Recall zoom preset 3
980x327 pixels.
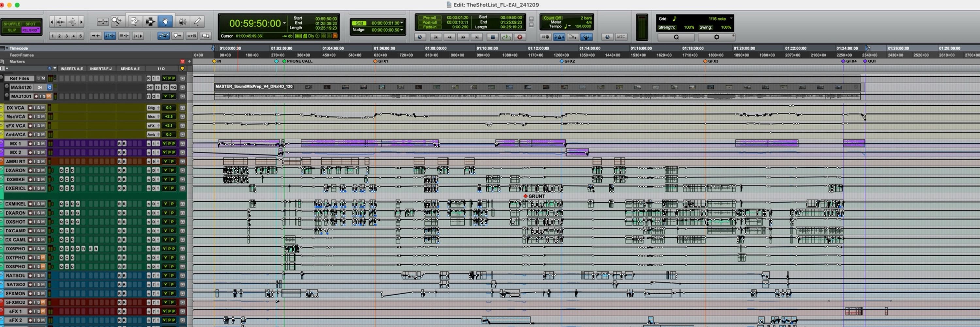pyautogui.click(x=67, y=36)
